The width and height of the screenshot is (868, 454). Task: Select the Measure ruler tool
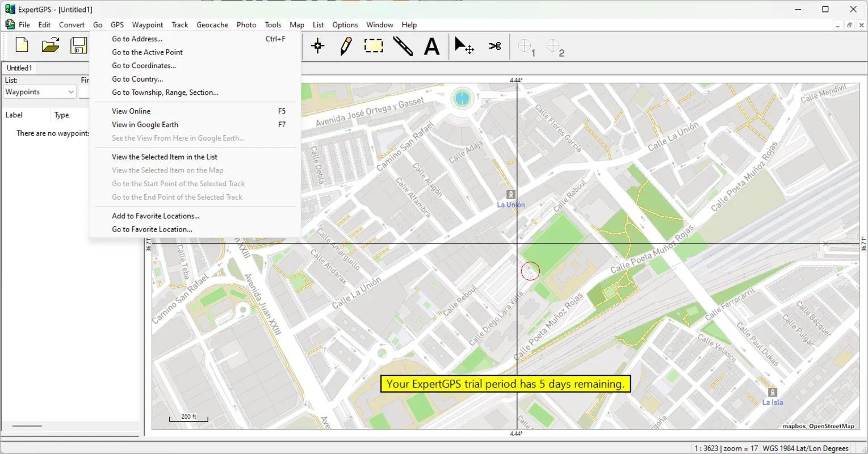[x=403, y=46]
